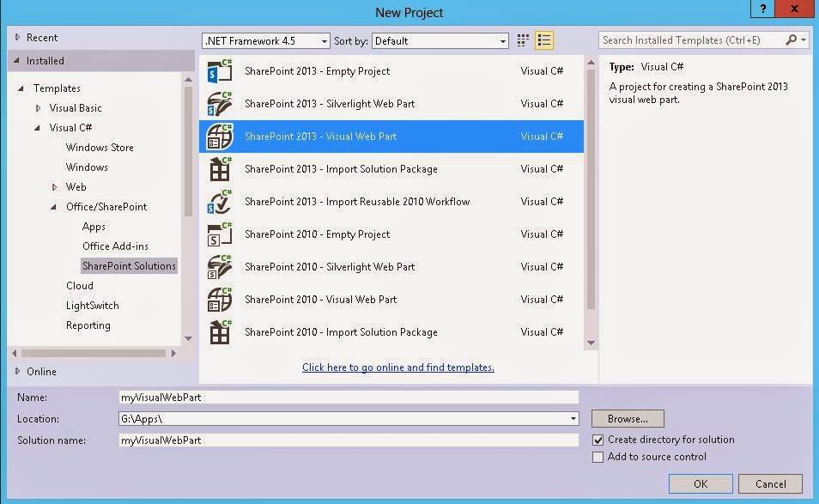
Task: Select "SharePoint 2010 - Visual Web Part" text
Action: pos(321,300)
